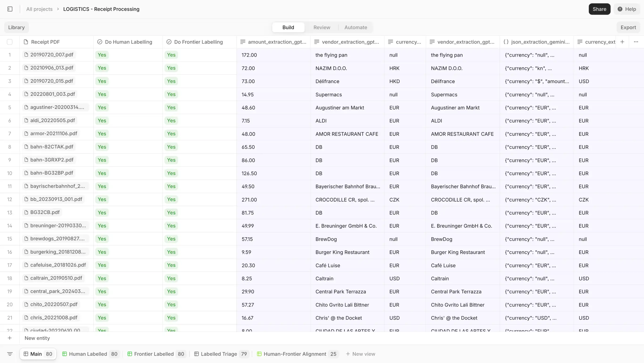Click the Add new column plus icon
The width and height of the screenshot is (644, 363).
(622, 42)
